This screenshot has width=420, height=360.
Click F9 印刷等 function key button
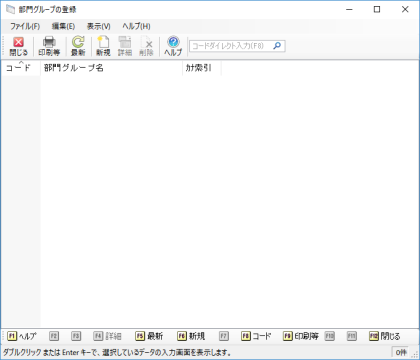coord(301,336)
